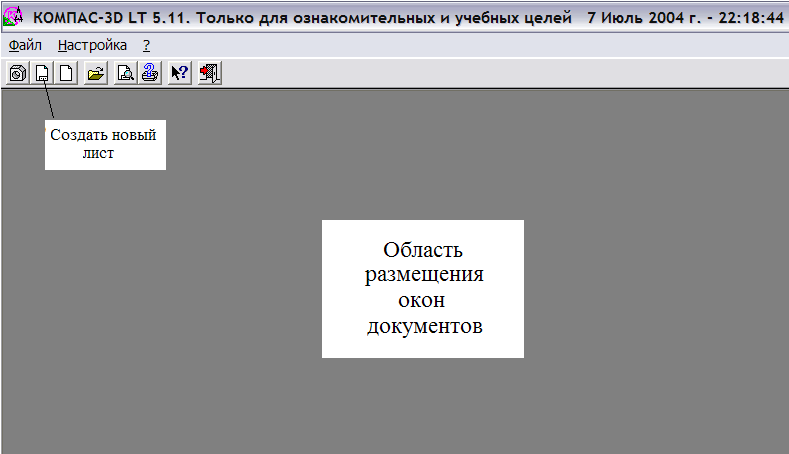Open an existing document with folder icon

[96, 73]
